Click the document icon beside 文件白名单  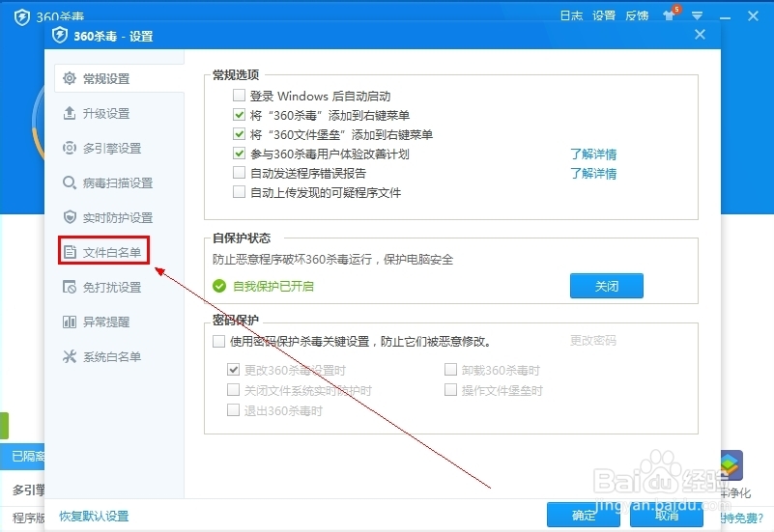[70, 252]
